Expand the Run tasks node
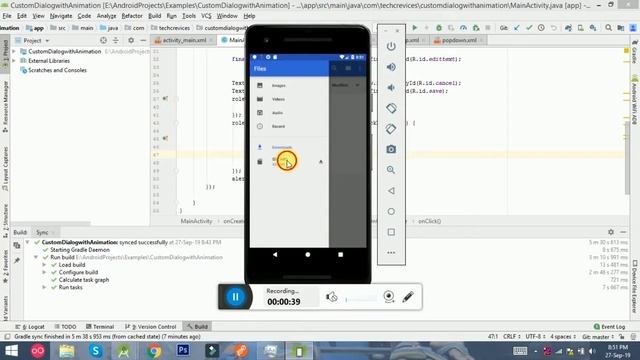Image resolution: width=640 pixels, height=360 pixels. tap(44, 287)
